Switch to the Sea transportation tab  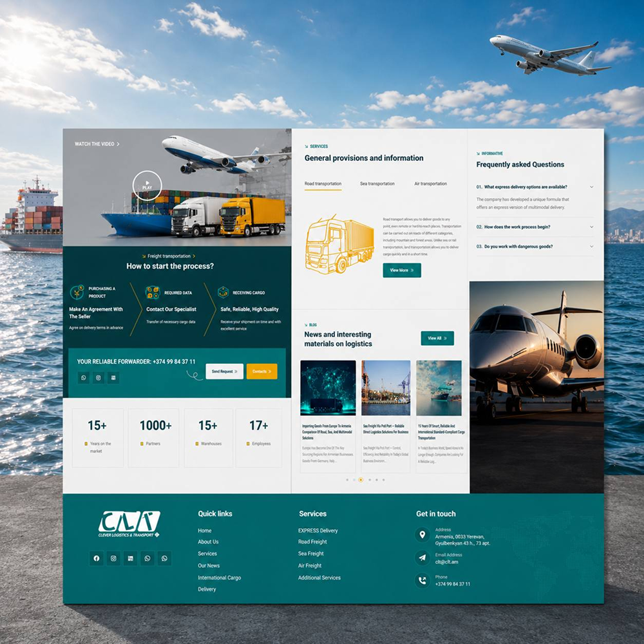[377, 184]
